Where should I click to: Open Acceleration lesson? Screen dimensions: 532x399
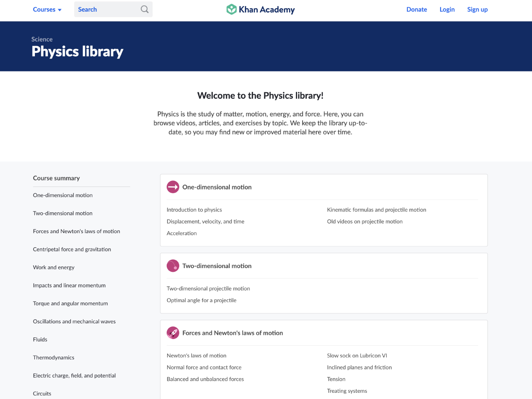[x=182, y=233]
